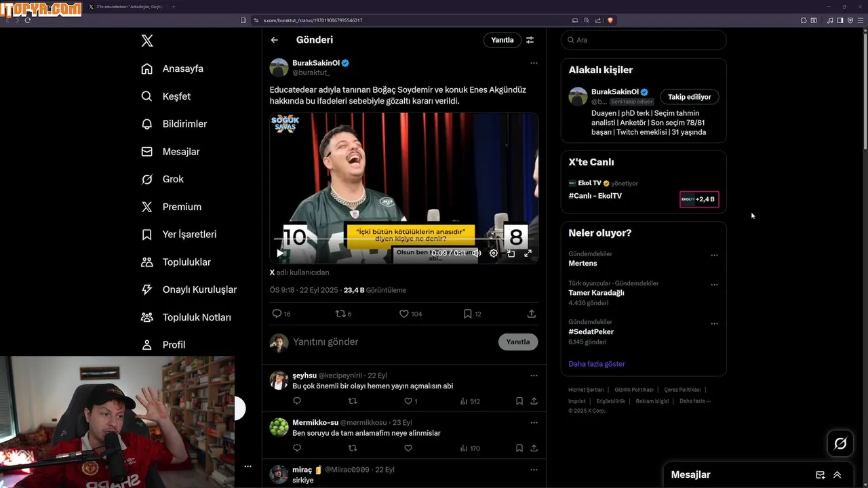Screen dimensions: 868x488
Task: Expand the Mesajlar drawer
Action: tap(837, 475)
